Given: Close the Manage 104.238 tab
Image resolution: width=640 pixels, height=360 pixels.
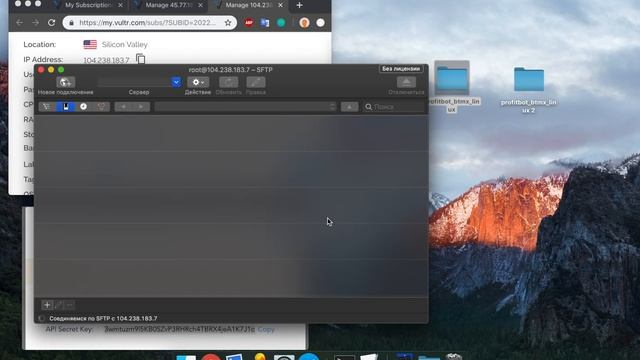Looking at the screenshot, I should pyautogui.click(x=280, y=5).
